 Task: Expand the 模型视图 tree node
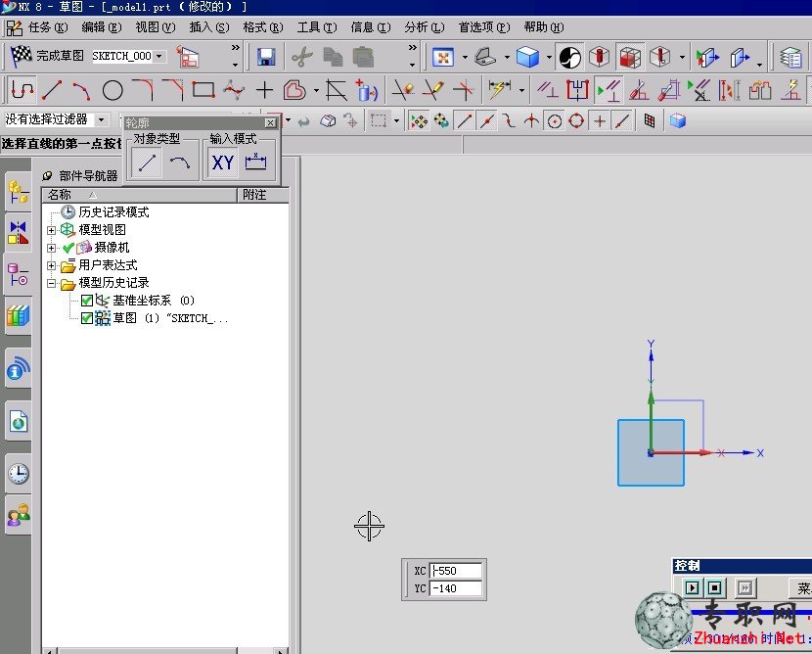(51, 230)
